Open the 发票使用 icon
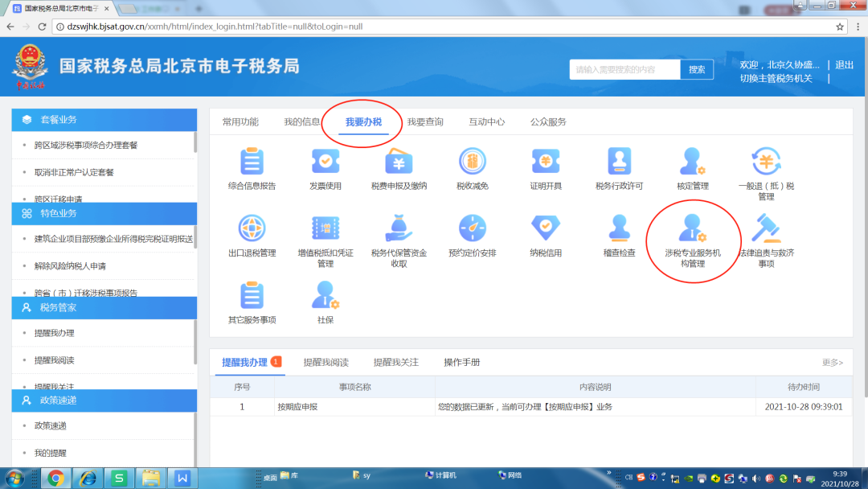Viewport: 868px width, 489px height. (x=325, y=162)
